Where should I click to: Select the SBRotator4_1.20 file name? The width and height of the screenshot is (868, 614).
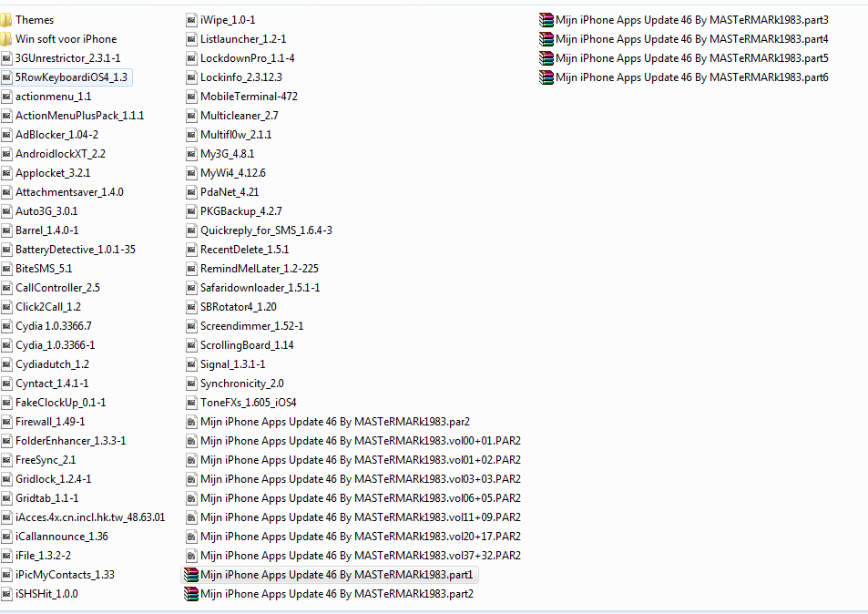click(239, 307)
